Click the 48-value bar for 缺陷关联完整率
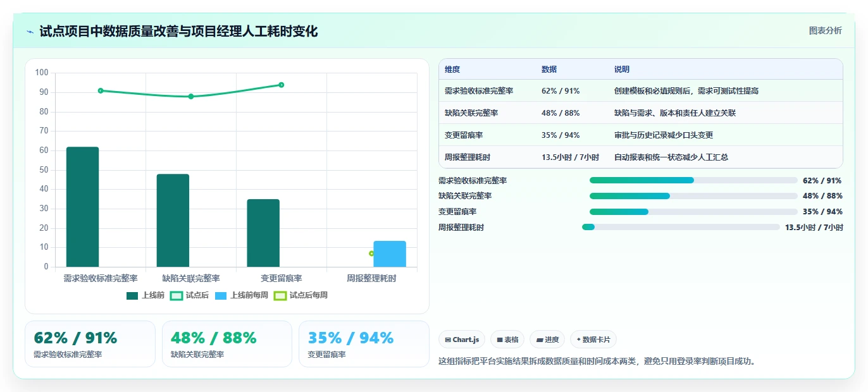 pyautogui.click(x=173, y=220)
